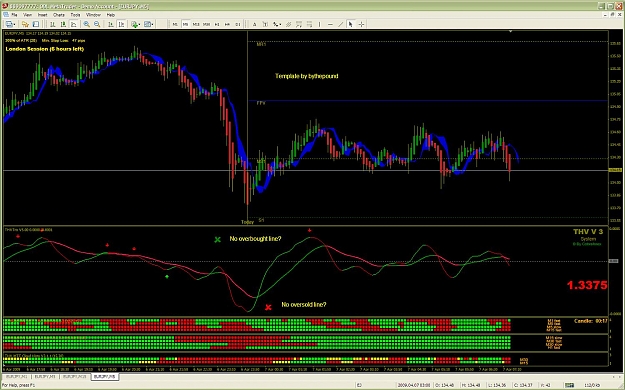Select the equidistant channel tool

[288, 24]
